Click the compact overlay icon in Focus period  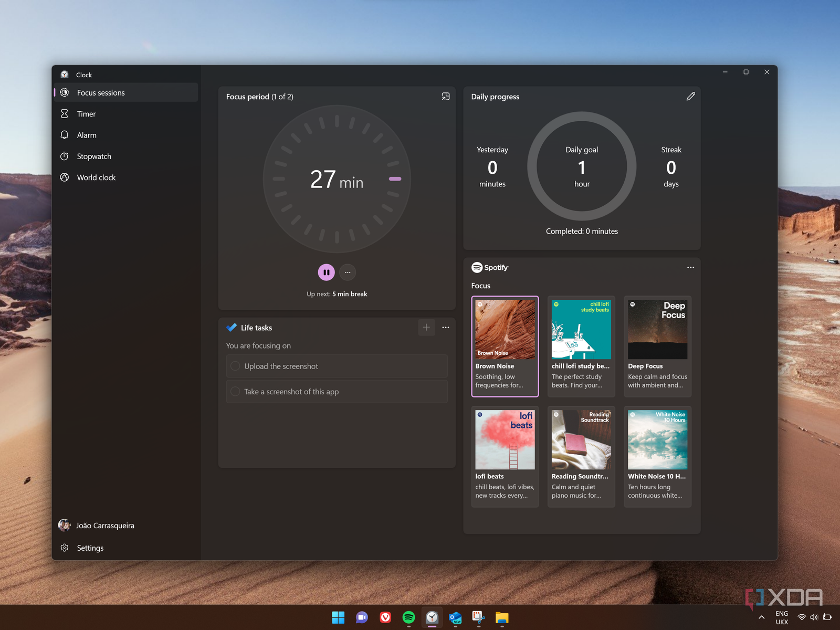[x=445, y=97]
